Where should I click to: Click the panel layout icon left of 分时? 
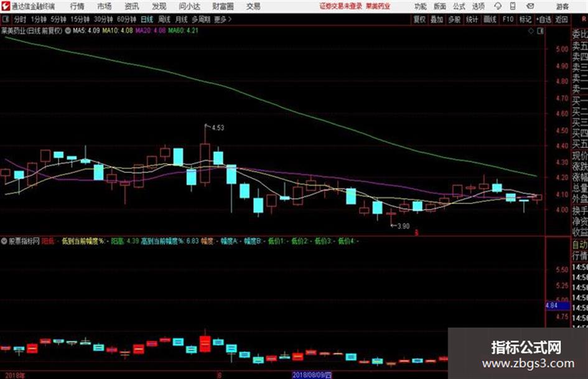click(x=6, y=19)
